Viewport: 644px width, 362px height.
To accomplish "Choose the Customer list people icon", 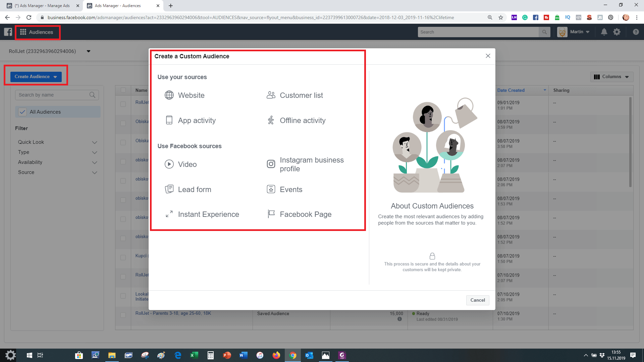I will pos(271,95).
